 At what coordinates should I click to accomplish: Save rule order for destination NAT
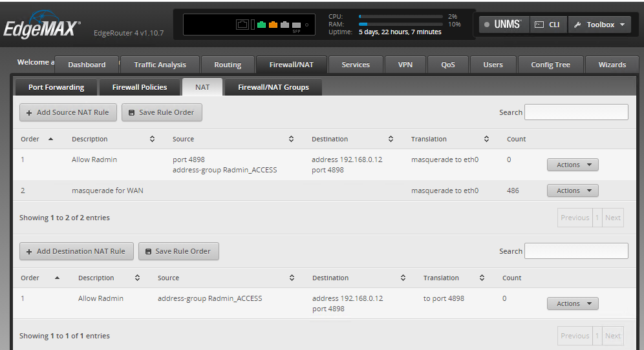[x=178, y=251]
